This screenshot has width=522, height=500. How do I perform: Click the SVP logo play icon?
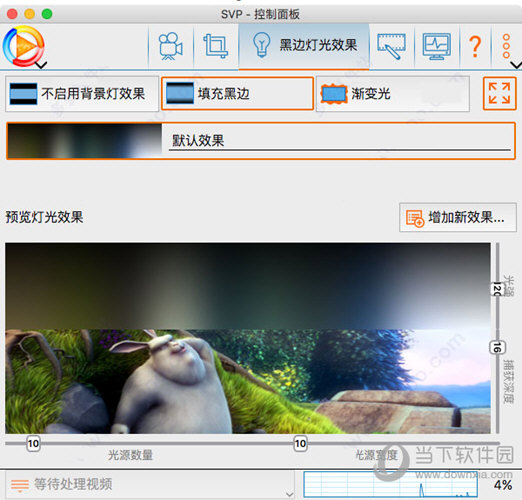pos(23,46)
